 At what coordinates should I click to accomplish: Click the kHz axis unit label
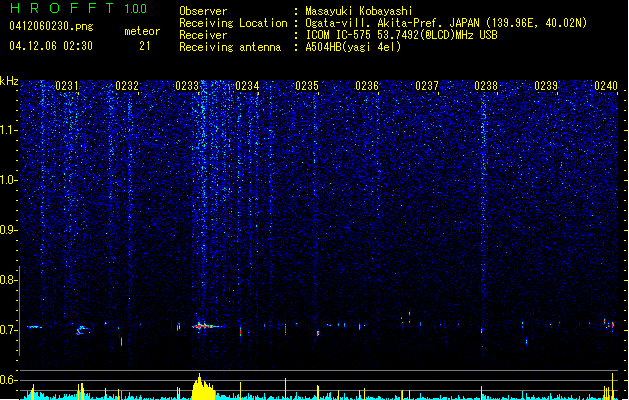(9, 81)
